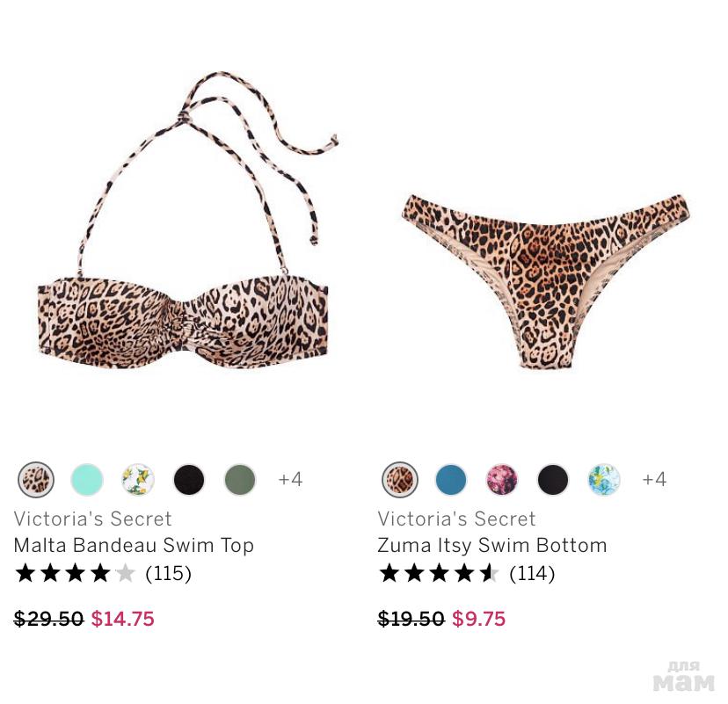This screenshot has width=728, height=704.
Task: Choose the blue lemon print swatch for bottom
Action: 604,479
